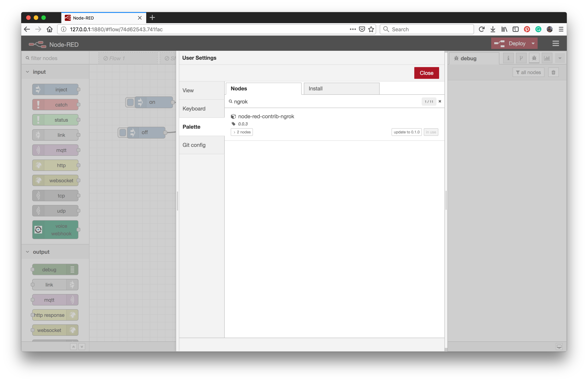Click the udp node in the palette

[55, 211]
